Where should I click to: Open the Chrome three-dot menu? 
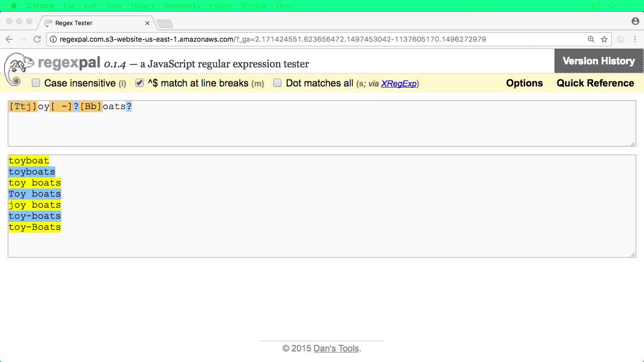point(635,39)
